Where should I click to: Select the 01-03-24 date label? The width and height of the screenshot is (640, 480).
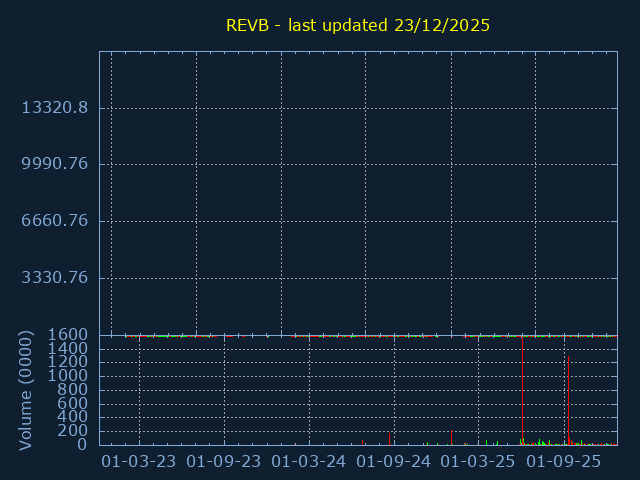point(309,461)
